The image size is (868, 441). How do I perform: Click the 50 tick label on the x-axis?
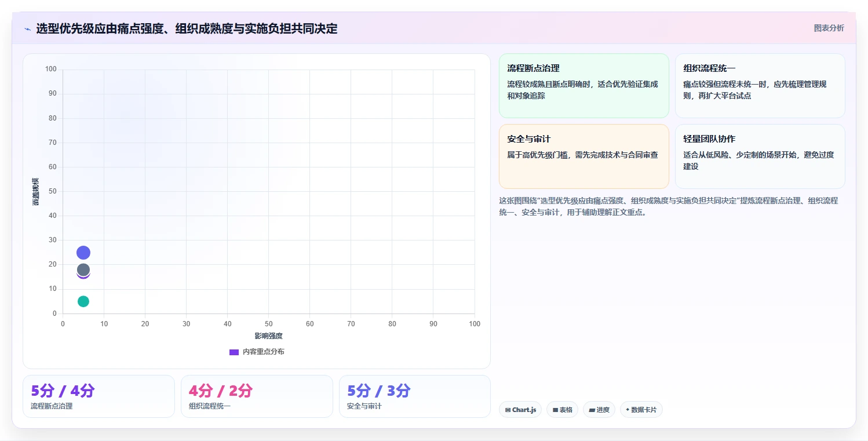(269, 324)
